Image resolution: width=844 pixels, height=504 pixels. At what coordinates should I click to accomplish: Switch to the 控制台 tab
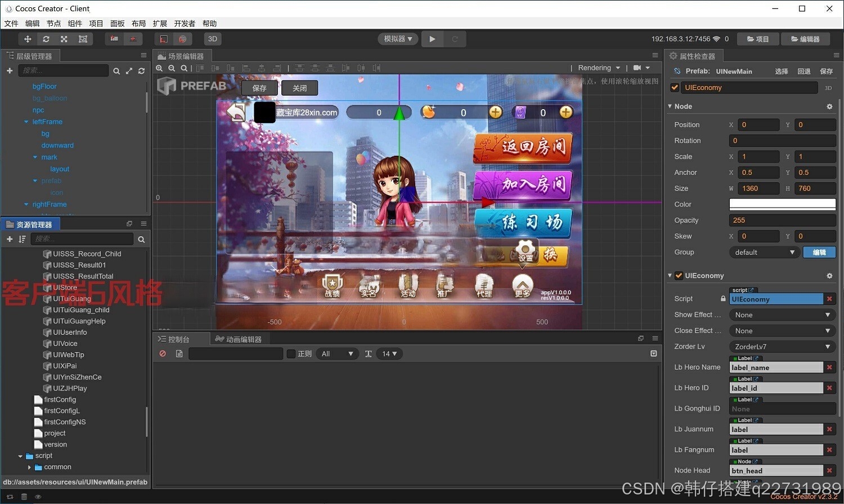[x=174, y=339]
